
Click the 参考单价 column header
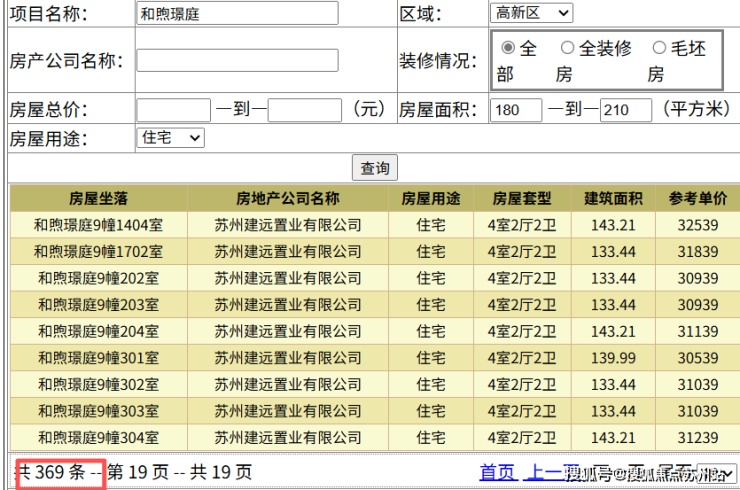coord(697,198)
